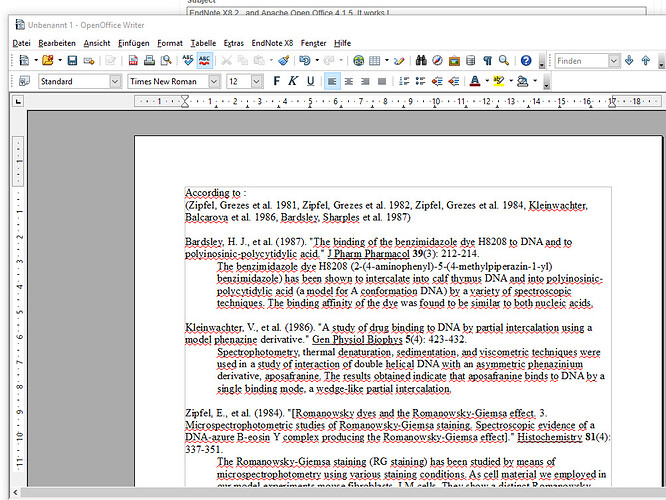Open OpenOffice Help question mark icon
Viewport: 666px width, 500px height.
click(526, 61)
